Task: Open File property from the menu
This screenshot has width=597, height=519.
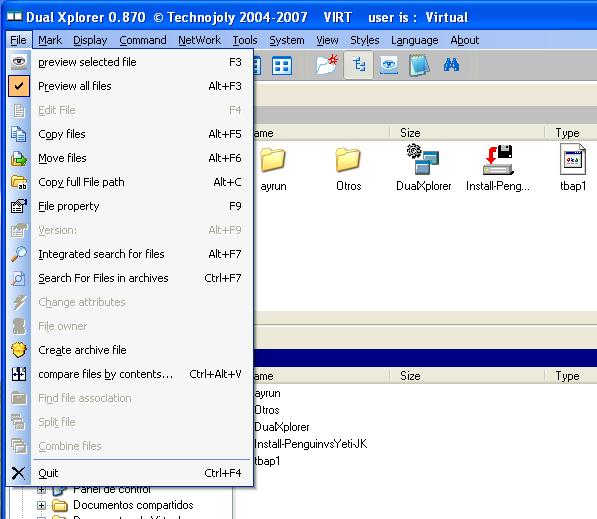Action: (x=142, y=206)
